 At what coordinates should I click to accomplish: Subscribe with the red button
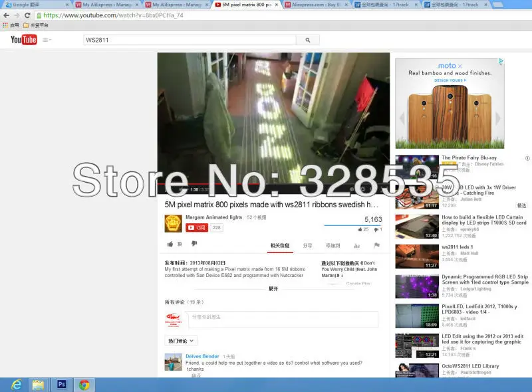pyautogui.click(x=197, y=227)
